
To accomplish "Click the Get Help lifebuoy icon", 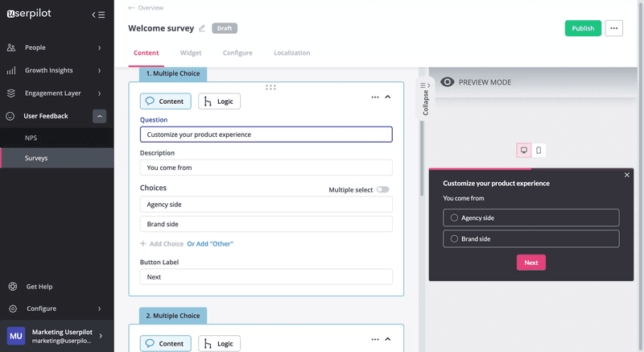I will (x=13, y=287).
